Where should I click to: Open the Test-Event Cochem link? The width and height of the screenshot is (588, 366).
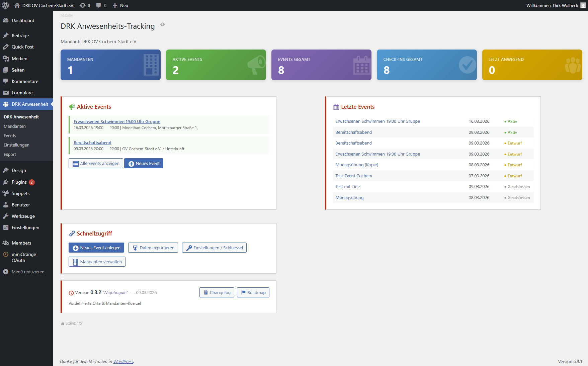tap(354, 176)
